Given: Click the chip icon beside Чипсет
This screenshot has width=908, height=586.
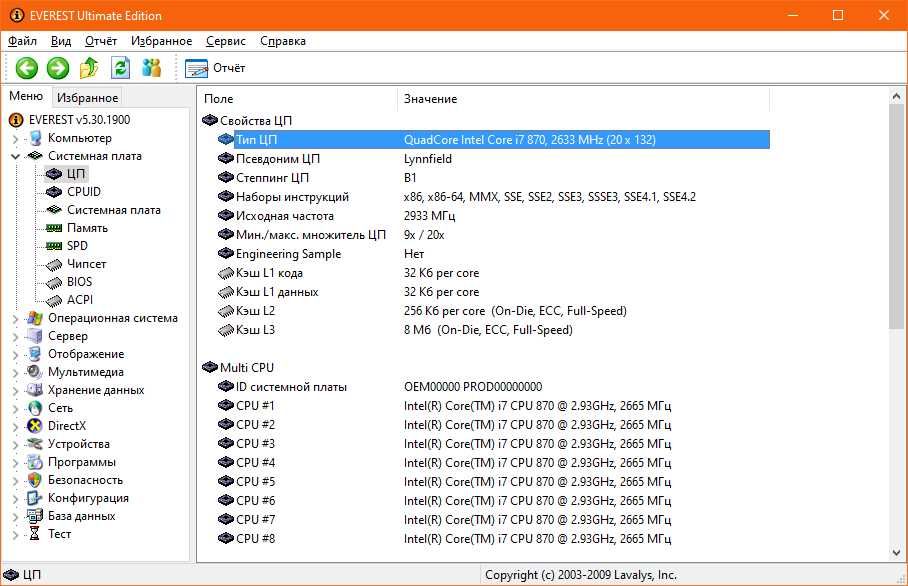Looking at the screenshot, I should point(54,264).
